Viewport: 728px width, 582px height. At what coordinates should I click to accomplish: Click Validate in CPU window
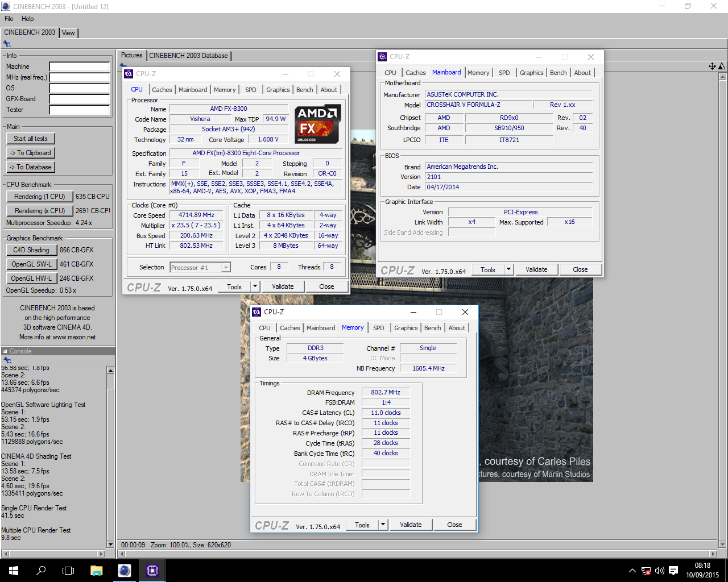coord(283,286)
